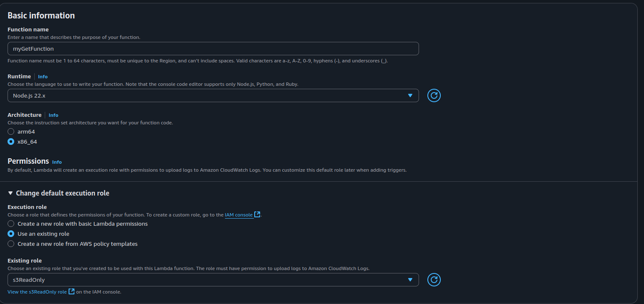
Task: Open the Info link next to Architecture
Action: point(54,115)
